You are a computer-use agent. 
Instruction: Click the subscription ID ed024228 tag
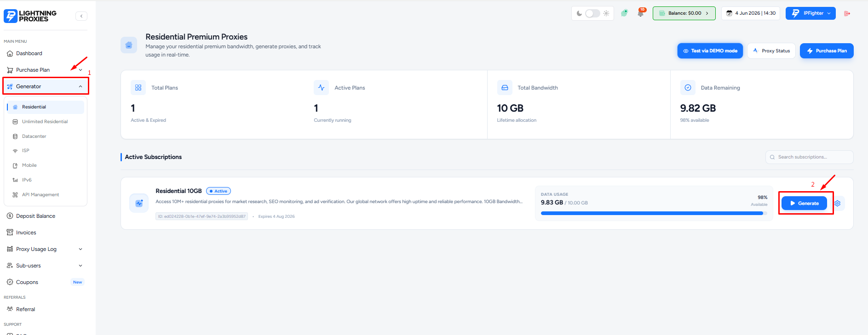point(202,216)
